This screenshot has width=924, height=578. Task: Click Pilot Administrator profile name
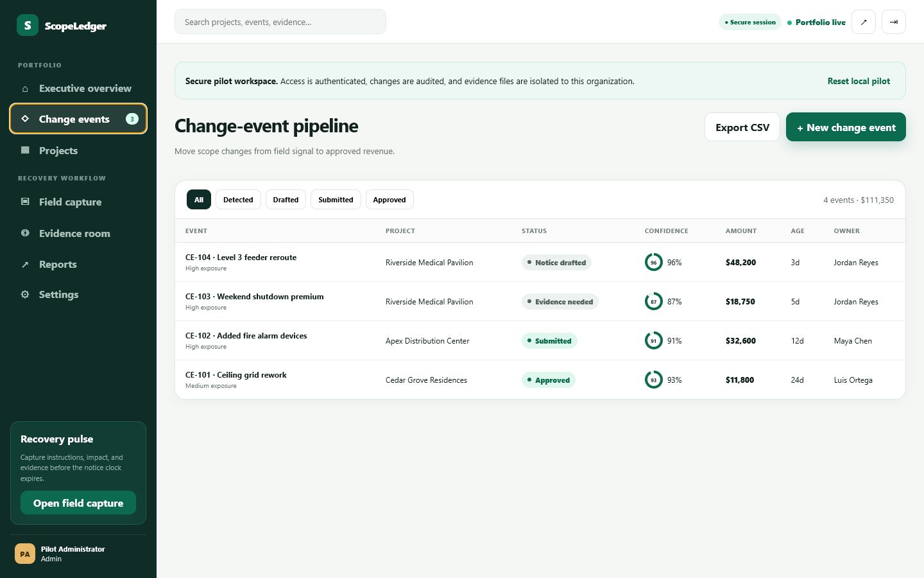click(73, 549)
